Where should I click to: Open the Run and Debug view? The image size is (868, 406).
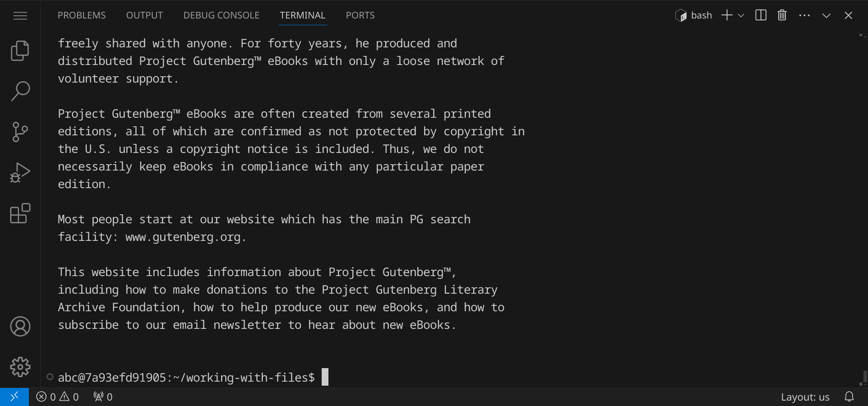pos(20,172)
